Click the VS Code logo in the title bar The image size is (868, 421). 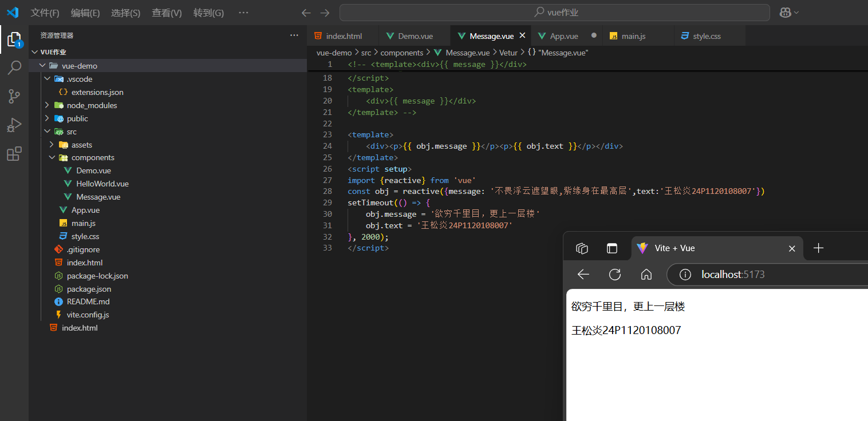pos(13,13)
